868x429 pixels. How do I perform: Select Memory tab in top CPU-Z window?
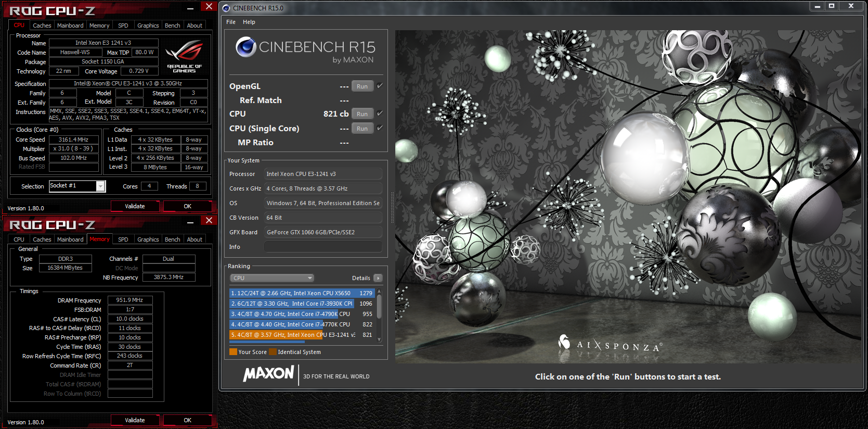[x=99, y=25]
